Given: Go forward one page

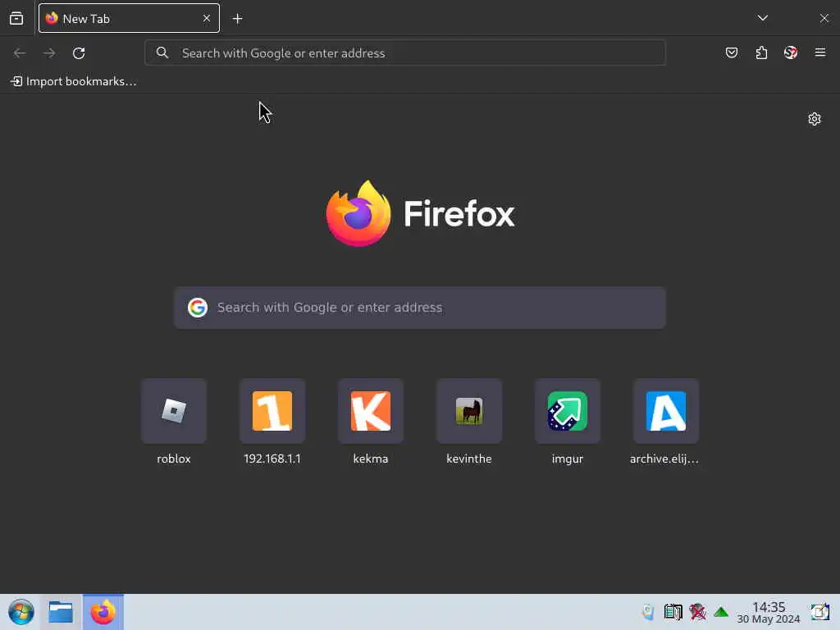Looking at the screenshot, I should point(49,53).
